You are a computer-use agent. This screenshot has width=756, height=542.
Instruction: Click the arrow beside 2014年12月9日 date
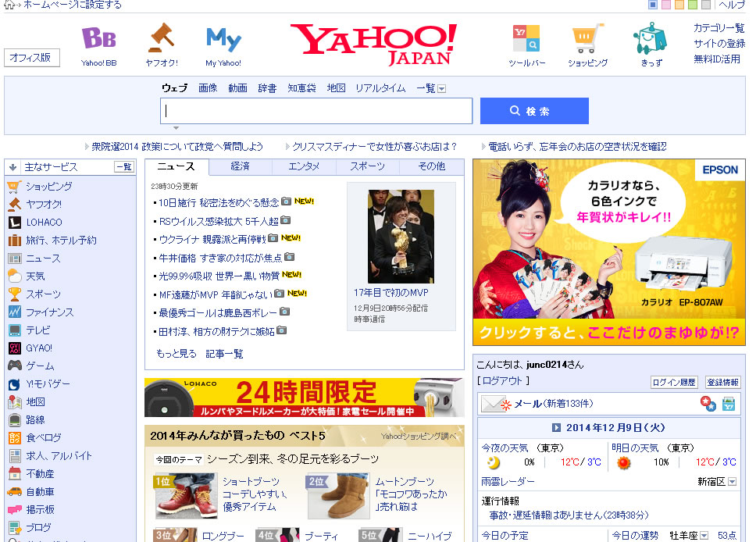tap(556, 428)
